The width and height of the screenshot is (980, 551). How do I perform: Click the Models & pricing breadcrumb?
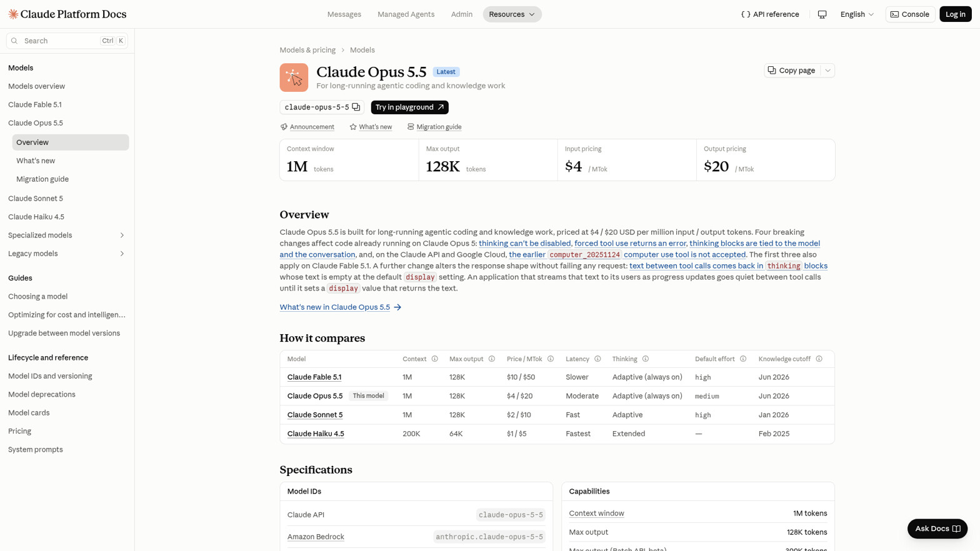[307, 50]
